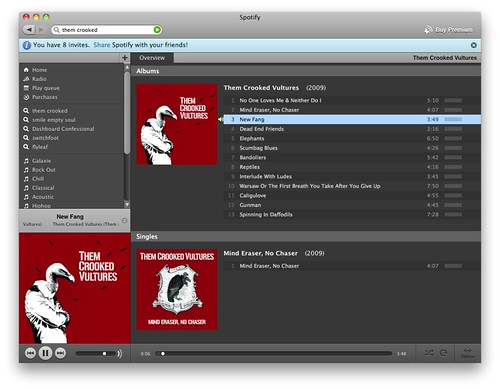The image size is (500, 389).
Task: Open the Chill playlist
Action: pos(34,178)
